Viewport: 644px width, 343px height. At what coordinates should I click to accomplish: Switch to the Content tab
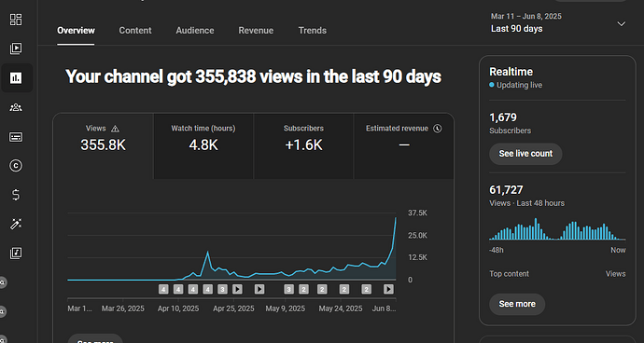135,31
